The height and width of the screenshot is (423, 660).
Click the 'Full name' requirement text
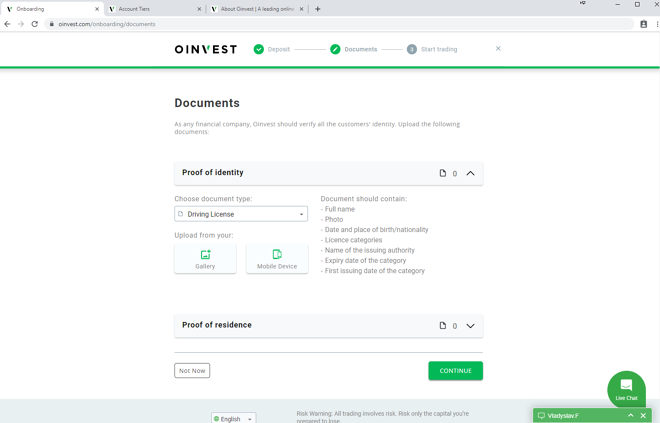340,209
